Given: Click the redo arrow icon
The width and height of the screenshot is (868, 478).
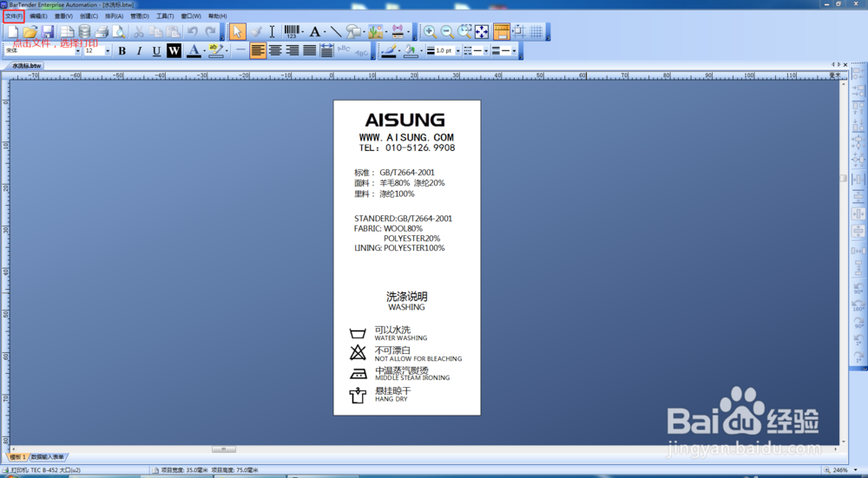Looking at the screenshot, I should click(x=210, y=31).
